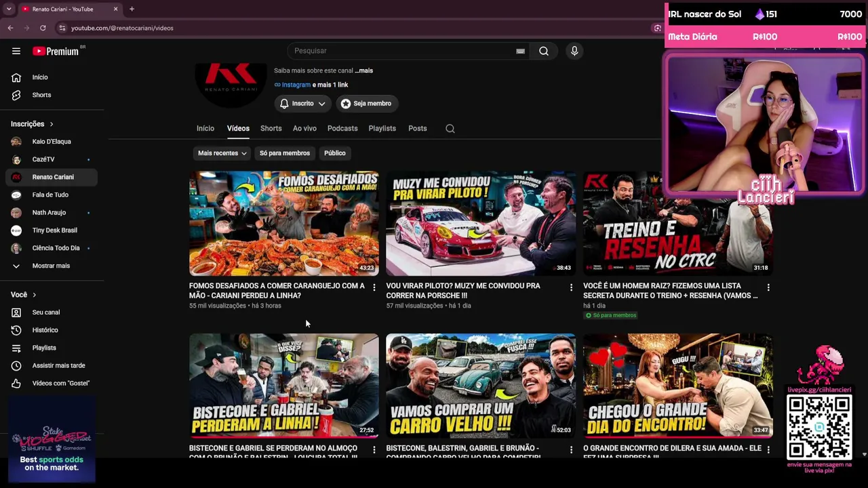Select the Vídeos channel tab

pos(238,128)
